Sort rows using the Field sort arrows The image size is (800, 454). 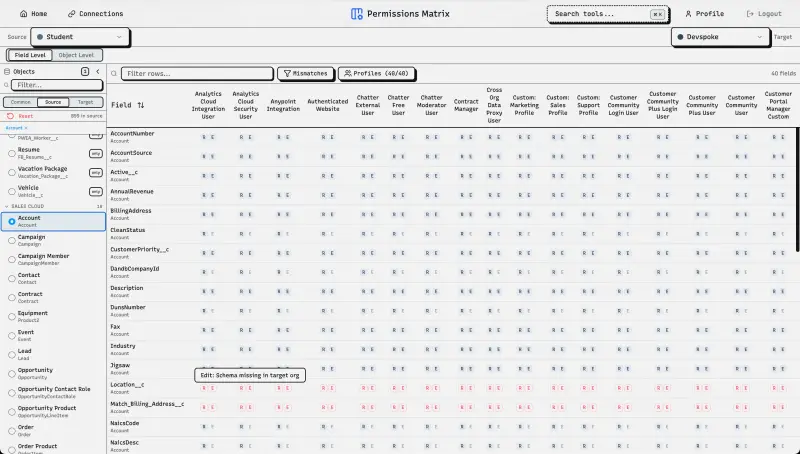point(141,105)
